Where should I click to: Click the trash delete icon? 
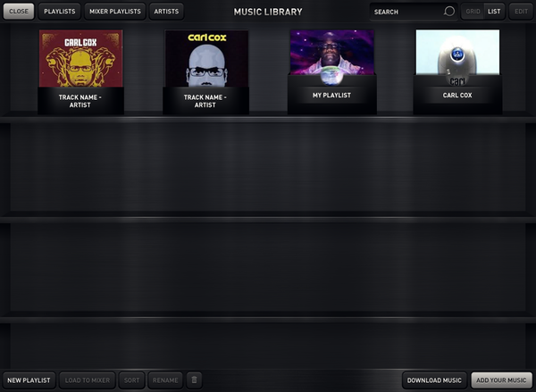(x=194, y=380)
